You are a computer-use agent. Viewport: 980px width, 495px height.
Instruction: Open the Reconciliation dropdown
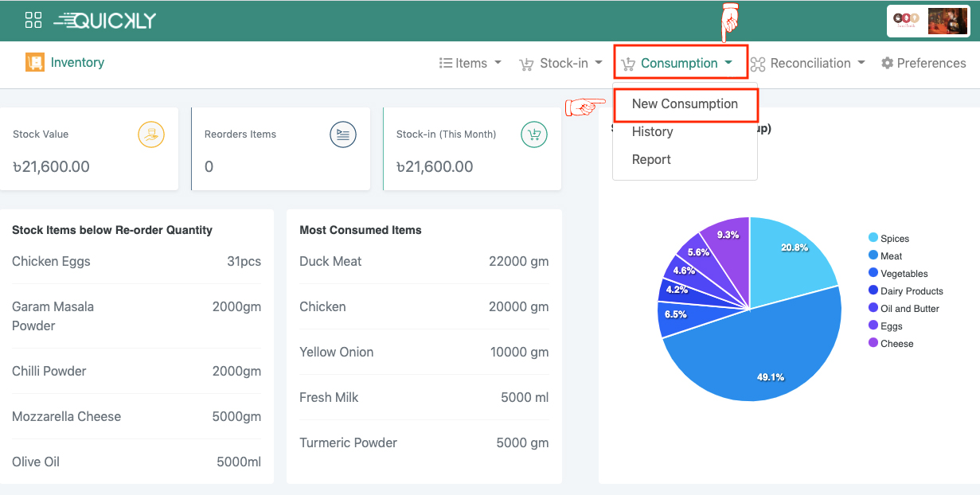coord(810,64)
